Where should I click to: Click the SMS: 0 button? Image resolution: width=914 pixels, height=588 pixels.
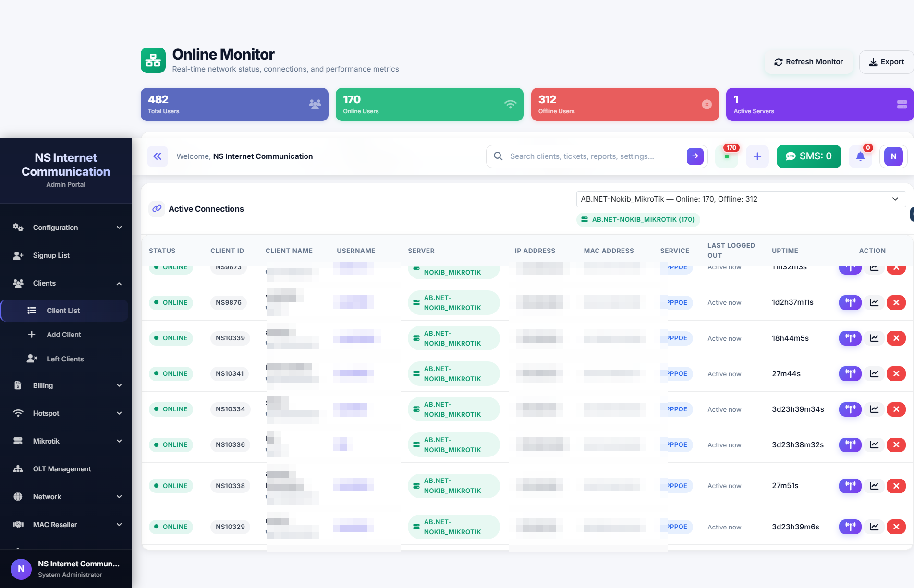coord(809,156)
